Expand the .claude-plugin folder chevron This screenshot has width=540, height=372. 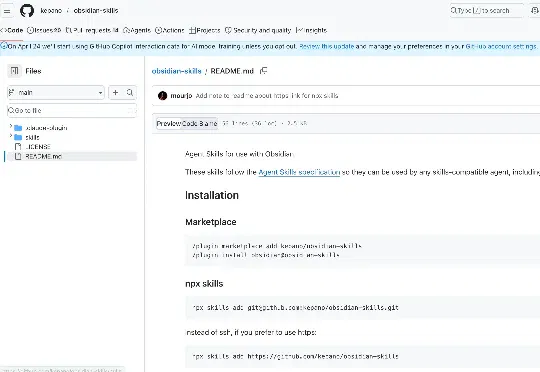pos(10,127)
